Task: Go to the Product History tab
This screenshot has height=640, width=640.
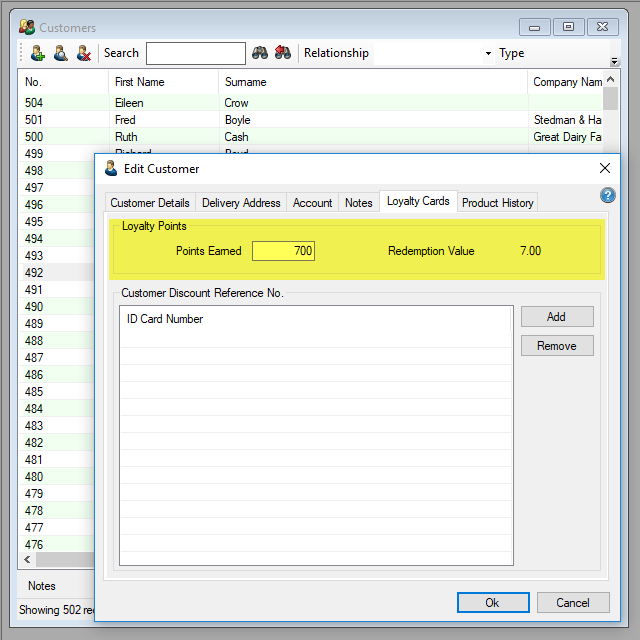Action: pyautogui.click(x=497, y=203)
